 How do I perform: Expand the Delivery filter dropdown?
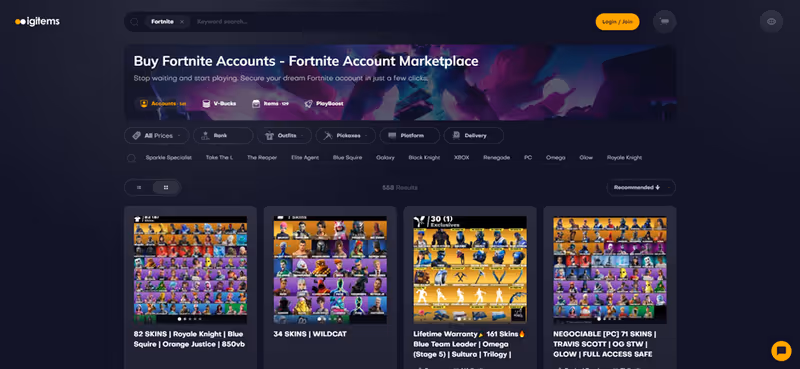pyautogui.click(x=473, y=136)
